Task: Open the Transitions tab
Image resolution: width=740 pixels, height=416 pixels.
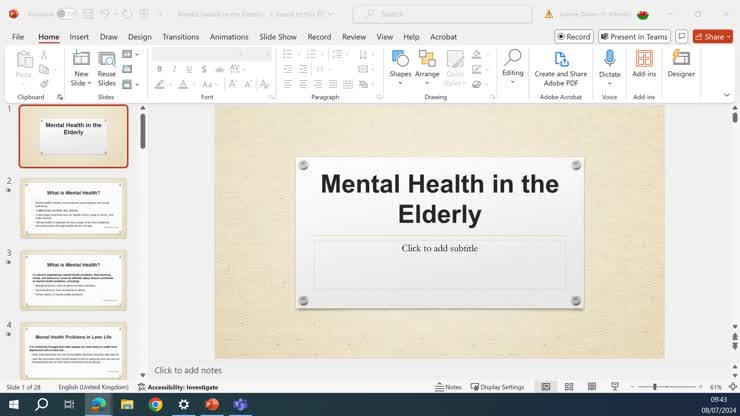Action: pyautogui.click(x=180, y=37)
